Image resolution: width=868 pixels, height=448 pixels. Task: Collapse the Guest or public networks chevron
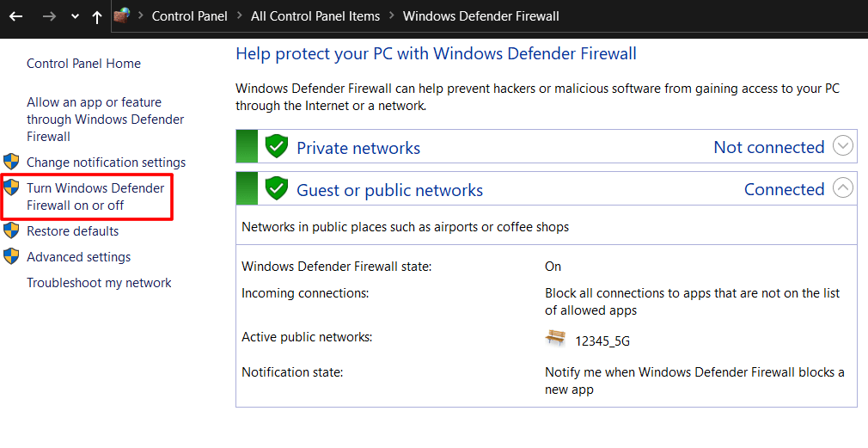(843, 188)
